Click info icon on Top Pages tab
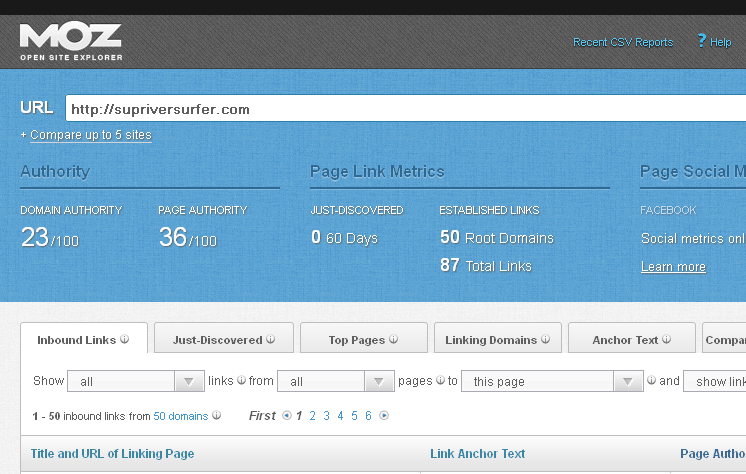The image size is (746, 474). coord(393,339)
